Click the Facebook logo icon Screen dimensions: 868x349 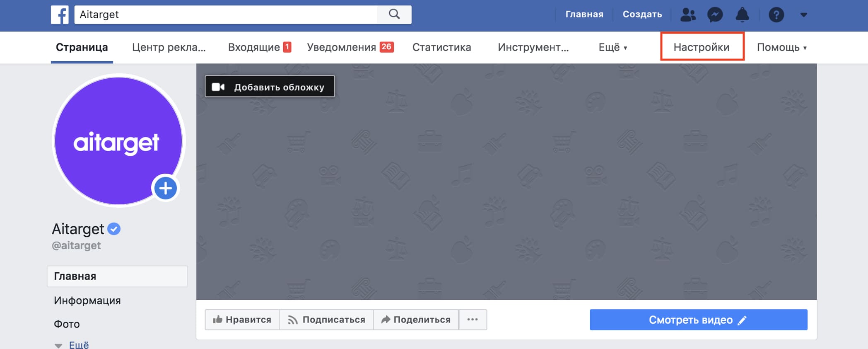click(60, 15)
